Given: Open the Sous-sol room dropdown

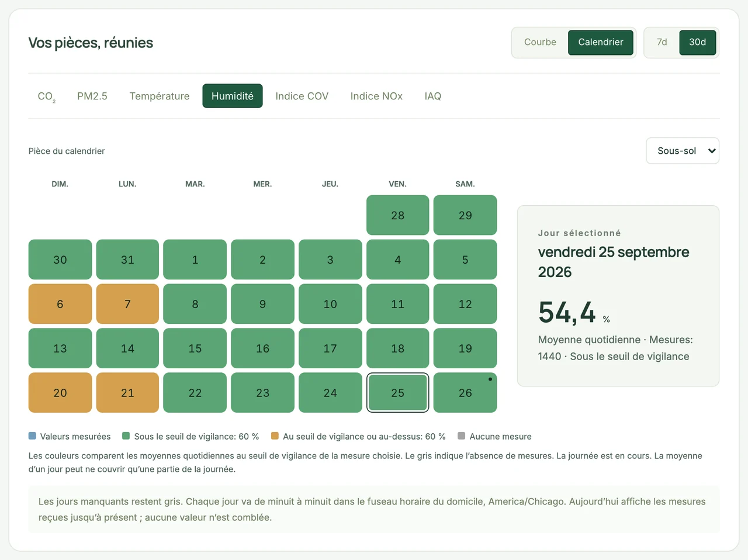Looking at the screenshot, I should click(x=683, y=151).
